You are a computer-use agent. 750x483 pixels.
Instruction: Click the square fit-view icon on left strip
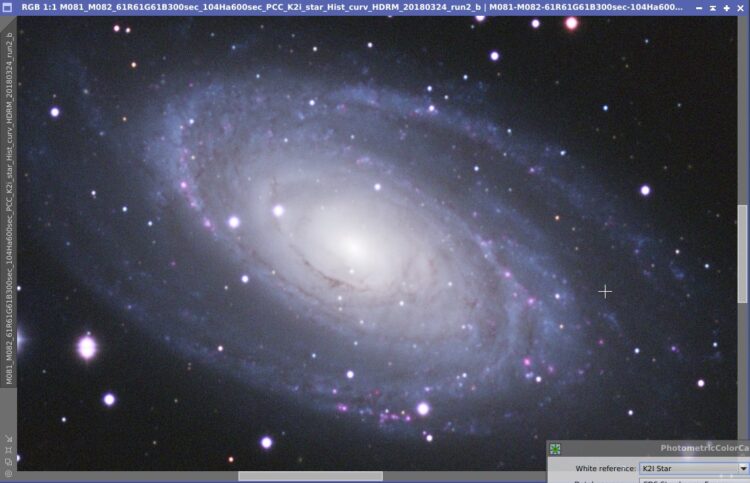tap(8, 450)
